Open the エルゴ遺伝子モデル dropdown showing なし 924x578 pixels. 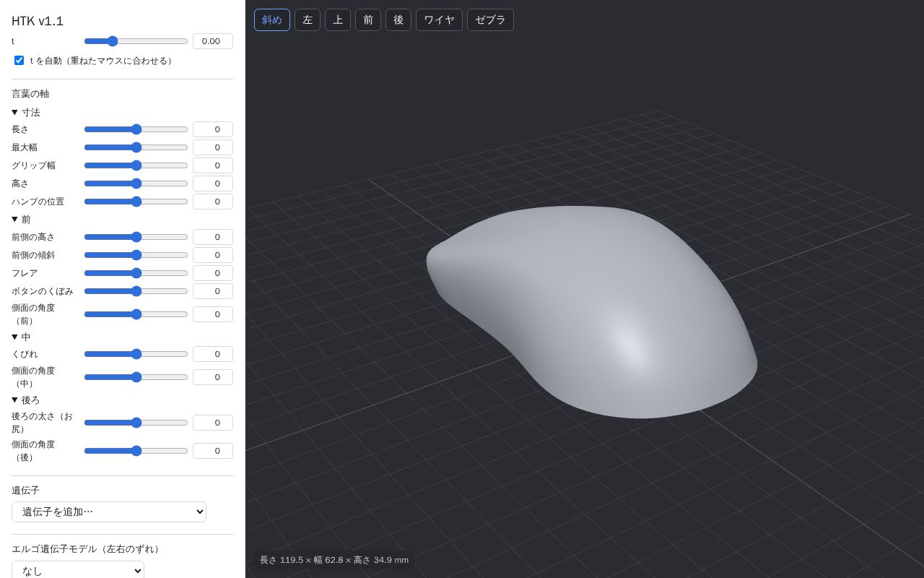78,571
